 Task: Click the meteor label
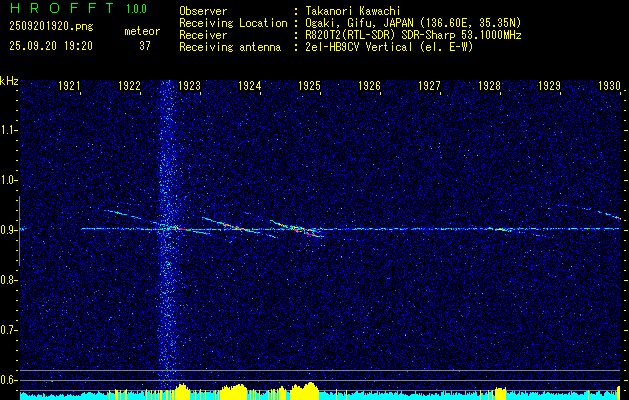(x=142, y=31)
